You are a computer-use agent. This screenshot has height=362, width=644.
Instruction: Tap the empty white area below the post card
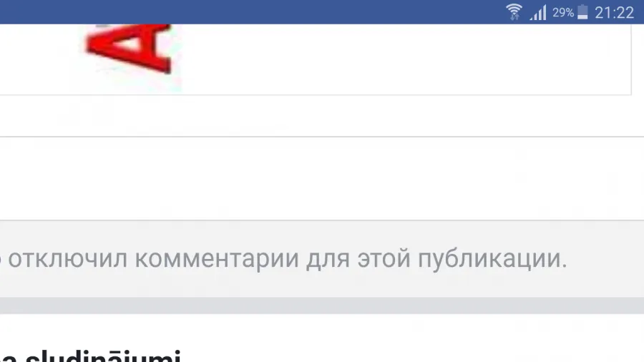[322, 179]
